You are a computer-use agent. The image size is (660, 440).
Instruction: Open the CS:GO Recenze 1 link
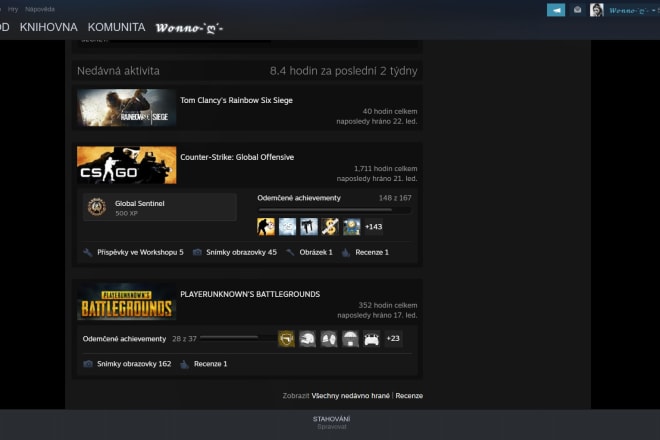(372, 252)
